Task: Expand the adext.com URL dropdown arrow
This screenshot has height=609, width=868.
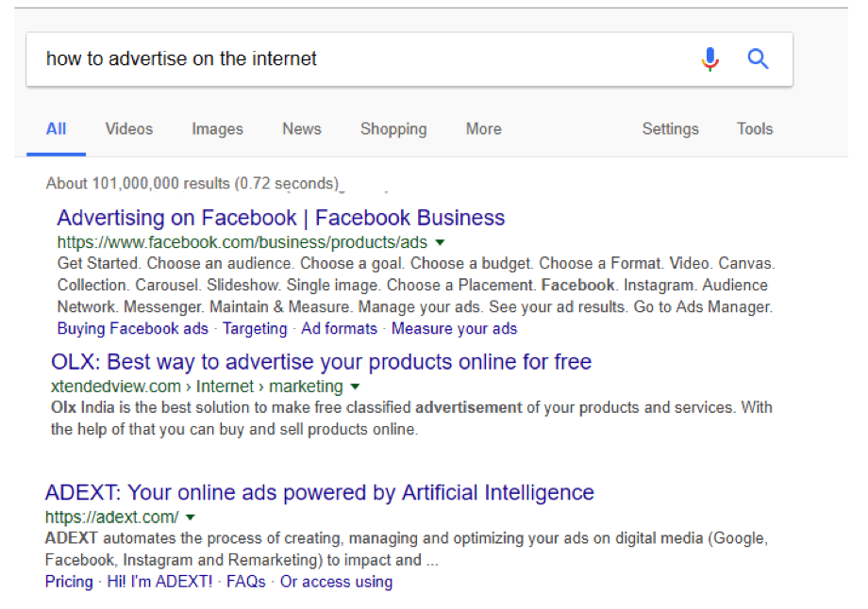Action: click(x=191, y=518)
